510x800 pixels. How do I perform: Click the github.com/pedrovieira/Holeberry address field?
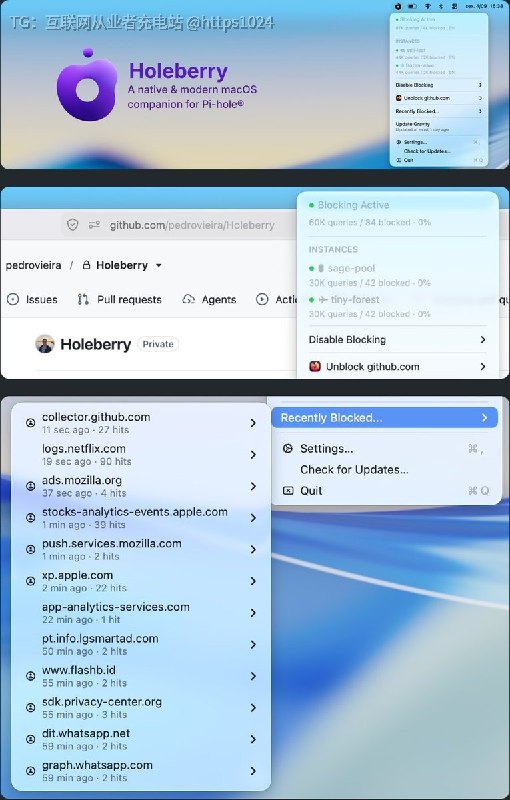tap(192, 225)
